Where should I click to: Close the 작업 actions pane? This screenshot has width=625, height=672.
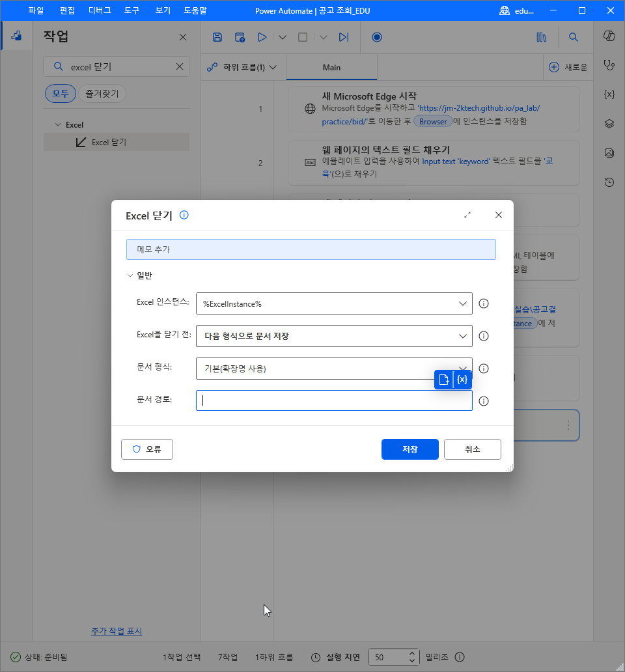[x=183, y=37]
